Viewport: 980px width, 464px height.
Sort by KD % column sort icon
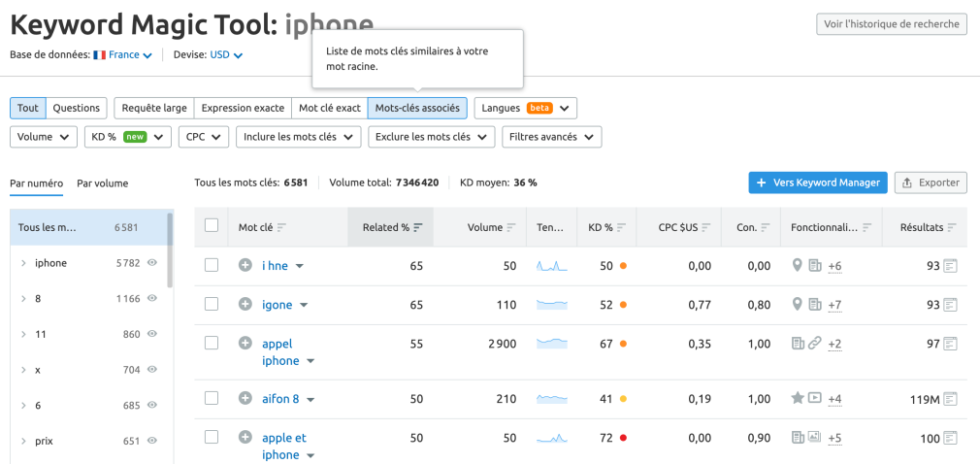(x=622, y=227)
